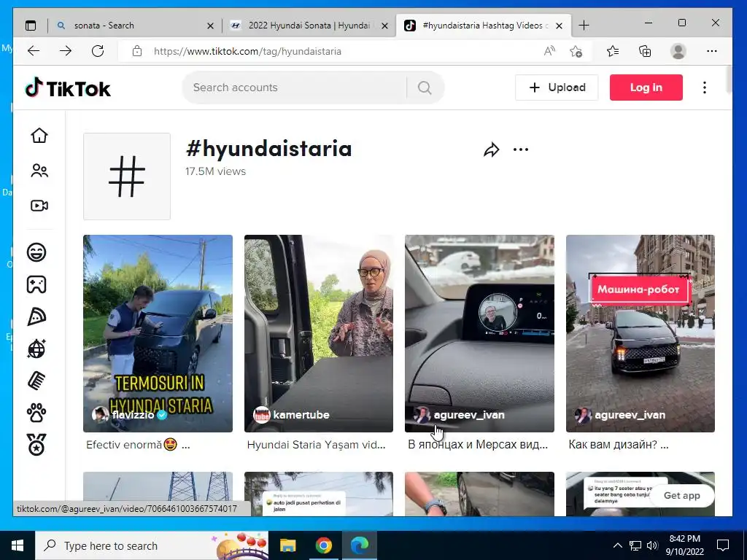Add this page to favorites star icon
The image size is (747, 560).
coord(576,51)
